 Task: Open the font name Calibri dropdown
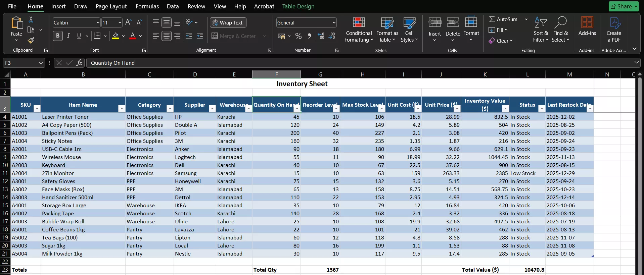pyautogui.click(x=98, y=22)
